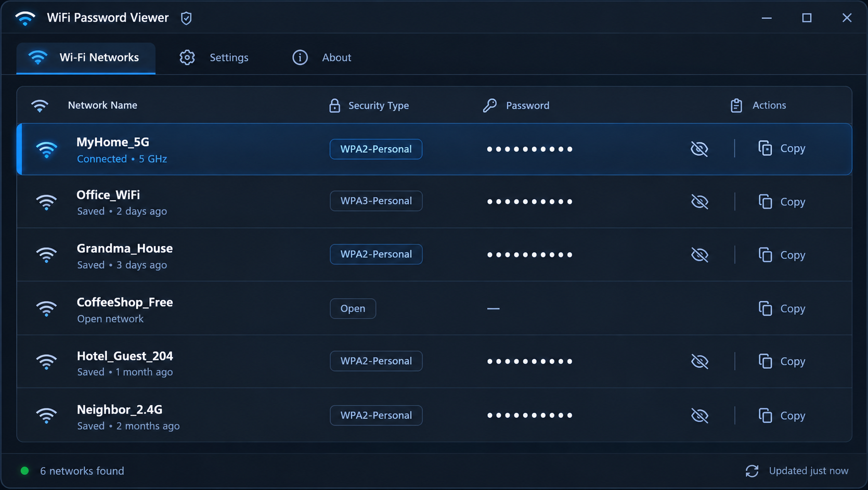Viewport: 868px width, 490px height.
Task: Select the Hotel_Guest_204 network name
Action: point(125,356)
